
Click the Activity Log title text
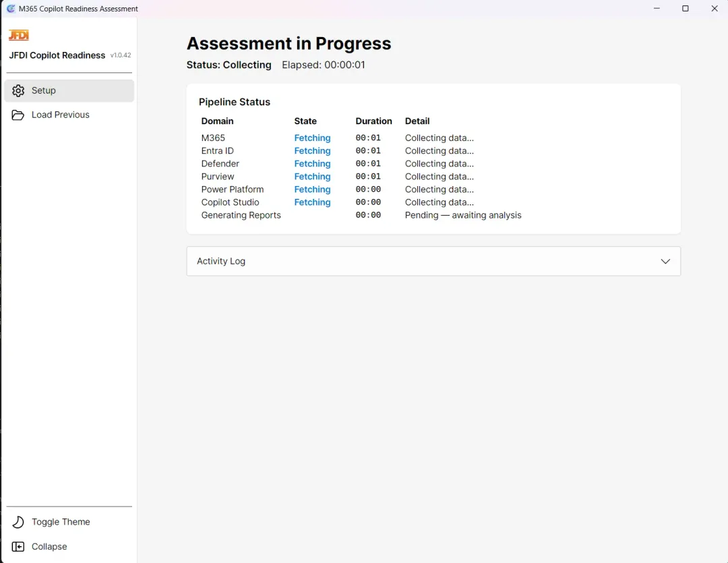tap(221, 261)
